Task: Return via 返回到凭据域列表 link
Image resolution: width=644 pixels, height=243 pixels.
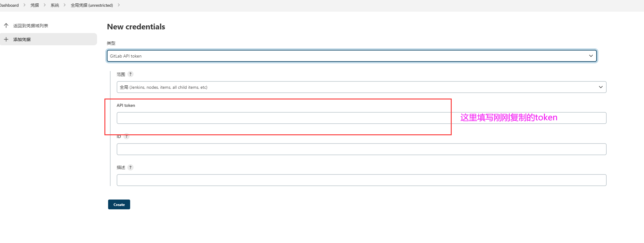Action: coord(31,26)
